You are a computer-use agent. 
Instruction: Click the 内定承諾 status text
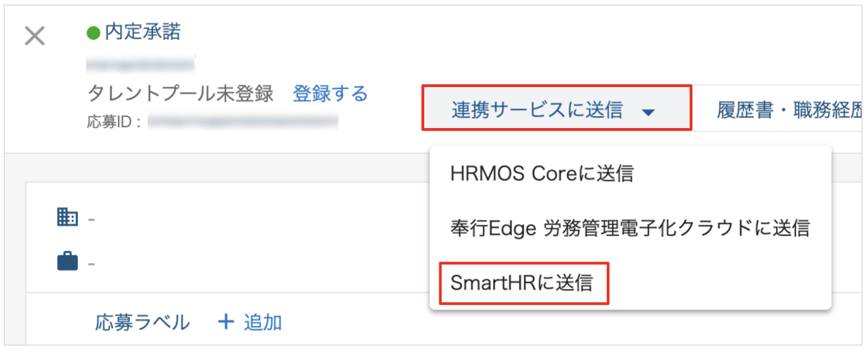point(142,32)
